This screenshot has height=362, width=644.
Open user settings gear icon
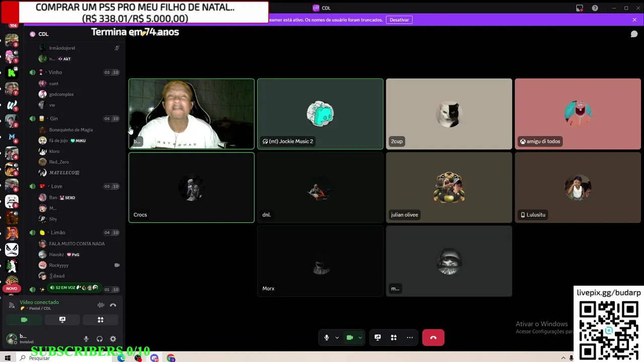click(x=113, y=339)
